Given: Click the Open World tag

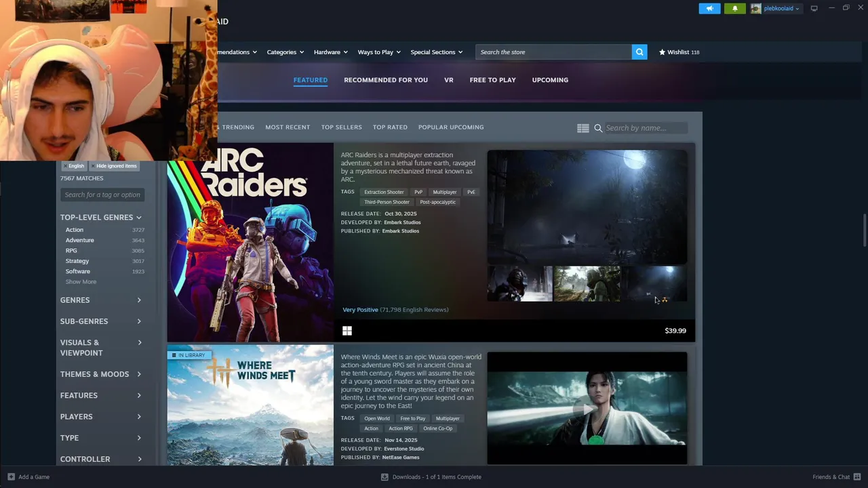Looking at the screenshot, I should (x=377, y=418).
